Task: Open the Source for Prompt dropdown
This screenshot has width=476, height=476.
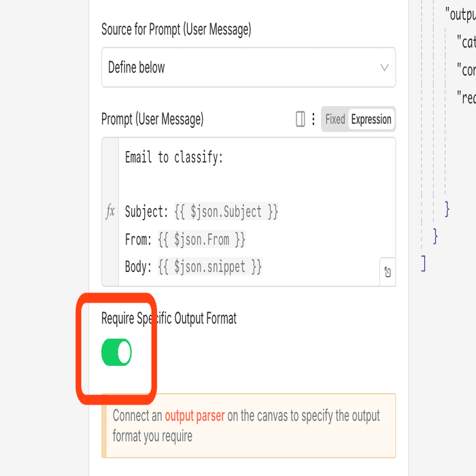Action: [248, 67]
